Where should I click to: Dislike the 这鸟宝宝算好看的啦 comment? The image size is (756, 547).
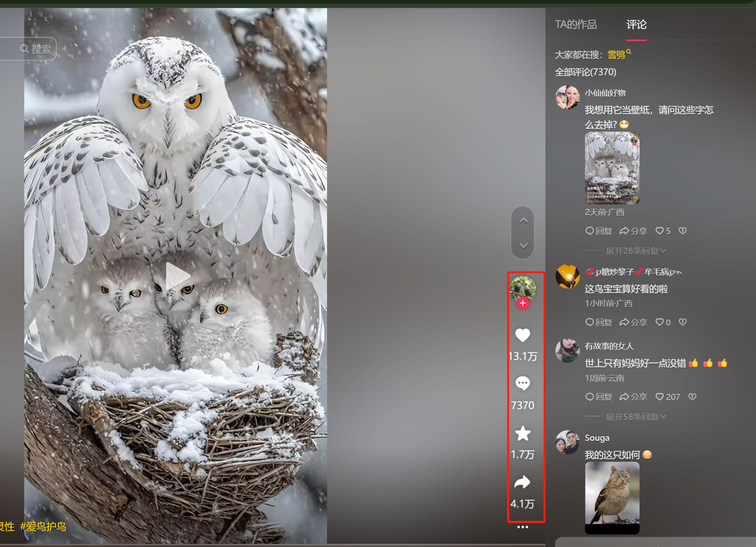pos(683,322)
